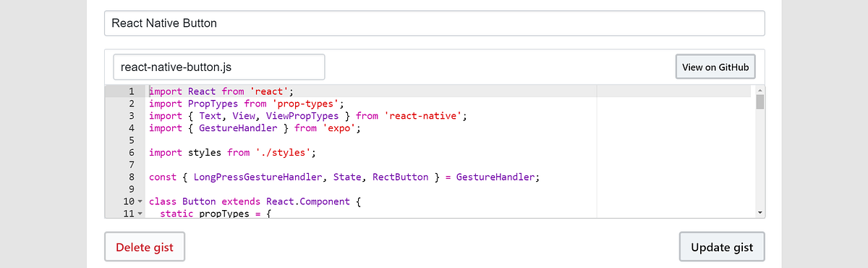Image resolution: width=868 pixels, height=268 pixels.
Task: Select line number 2 in gutter
Action: [x=131, y=104]
